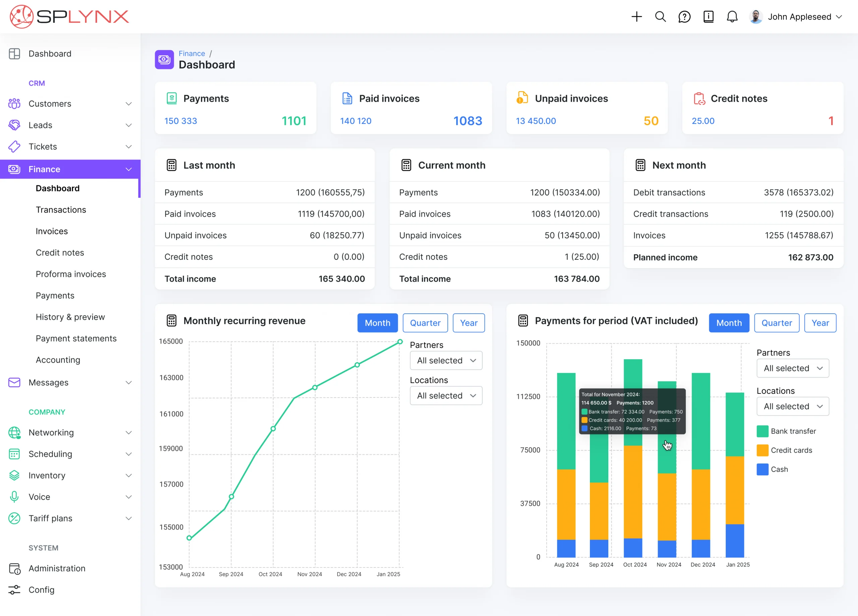Switch revenue chart to Quarter view
This screenshot has width=858, height=616.
point(425,323)
